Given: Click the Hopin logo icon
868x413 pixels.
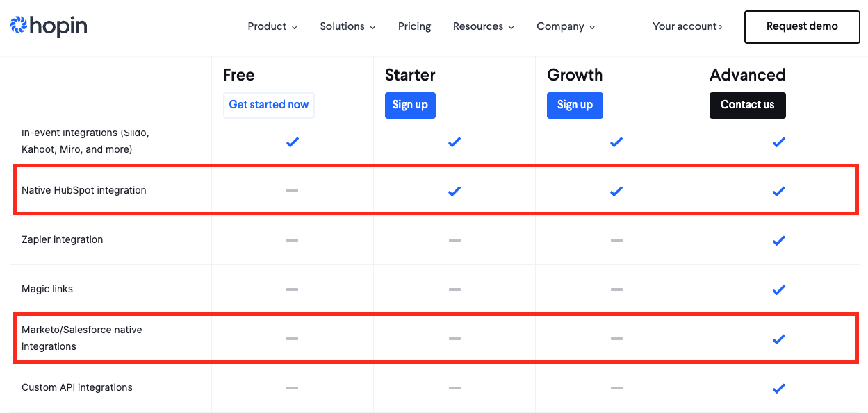Looking at the screenshot, I should click(17, 26).
